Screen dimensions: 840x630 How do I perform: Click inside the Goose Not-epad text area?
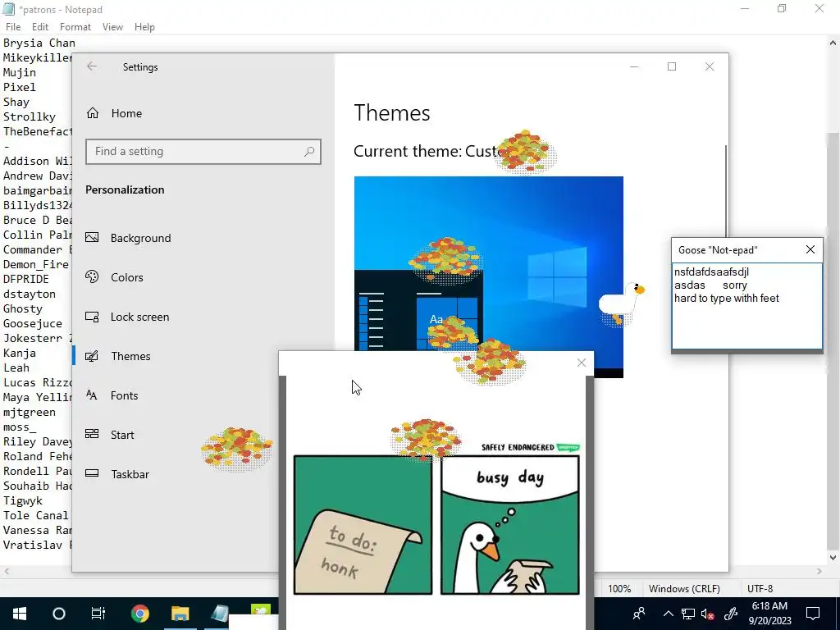point(746,305)
